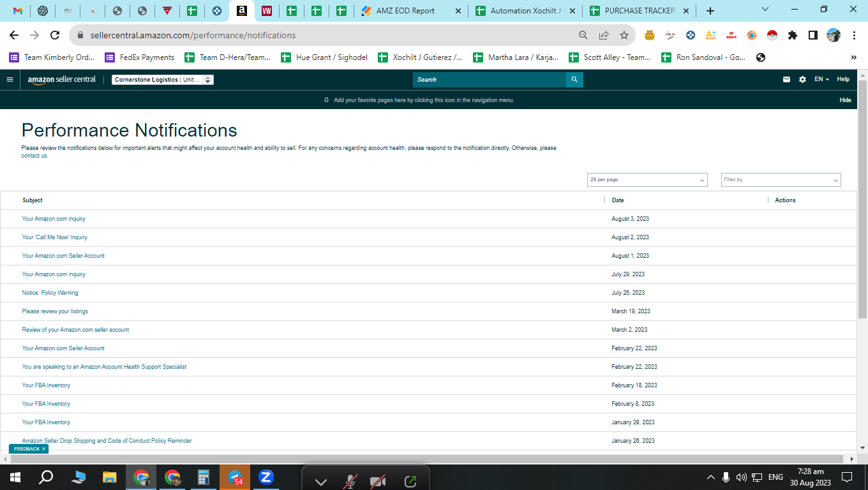Viewport: 868px width, 490px height.
Task: Open the Windows Start menu
Action: coord(15,477)
